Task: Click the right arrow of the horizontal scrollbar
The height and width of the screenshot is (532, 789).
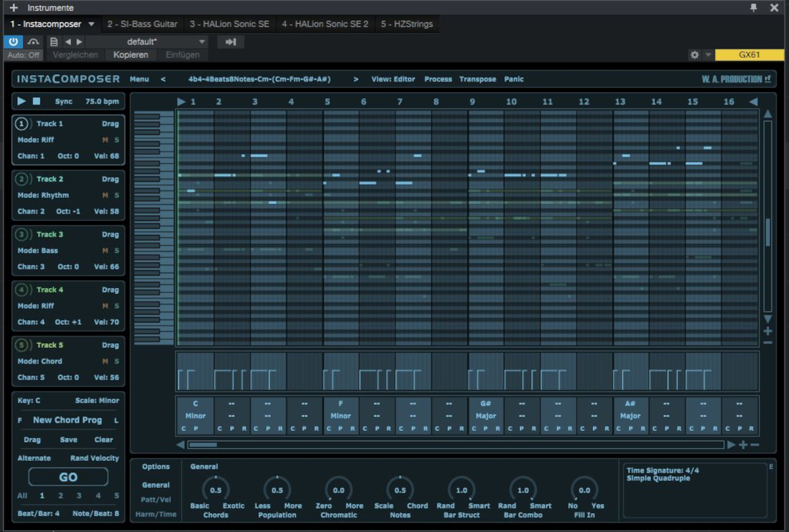Action: click(731, 445)
